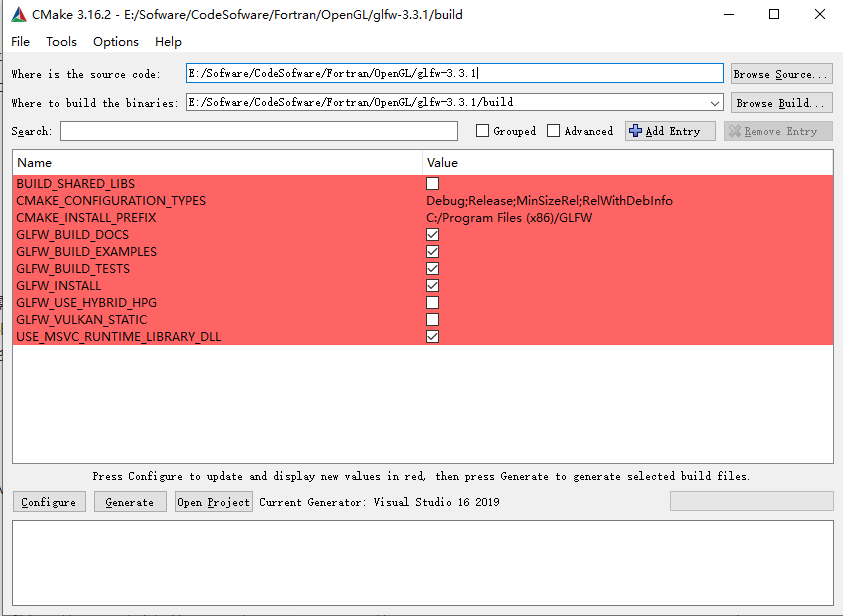Select GLFW_INSTALL entry name
This screenshot has height=616, width=843.
point(59,285)
